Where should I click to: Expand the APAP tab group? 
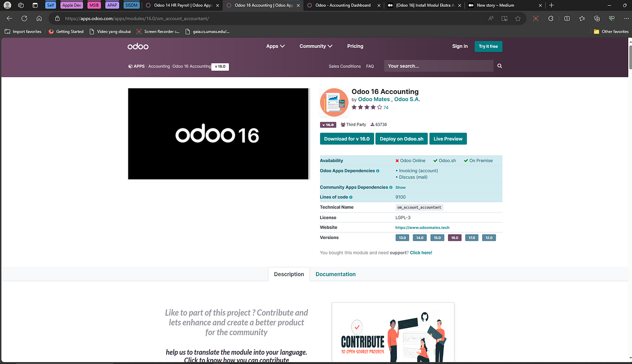click(x=112, y=5)
